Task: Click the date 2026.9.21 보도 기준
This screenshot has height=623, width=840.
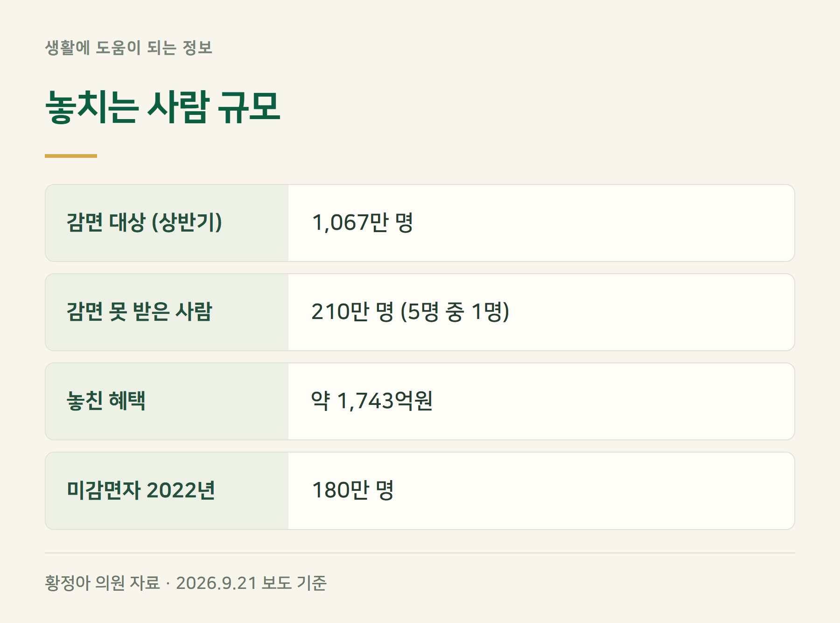Action: (251, 583)
